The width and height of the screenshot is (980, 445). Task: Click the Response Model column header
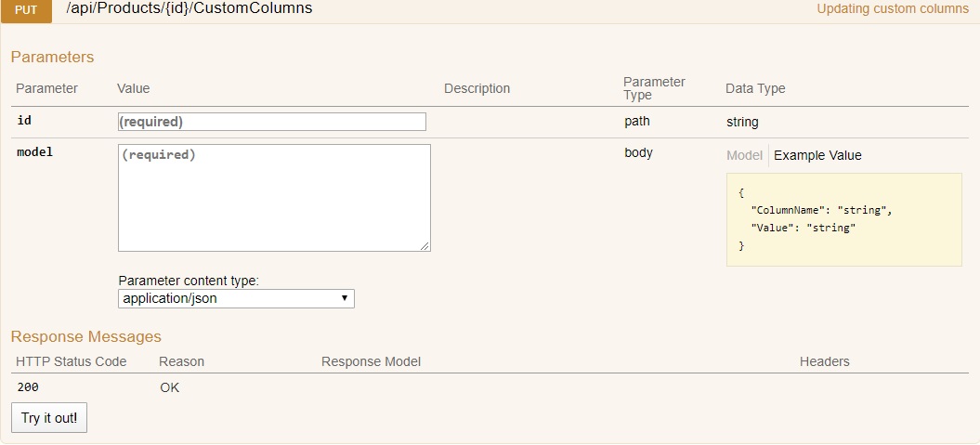(371, 362)
